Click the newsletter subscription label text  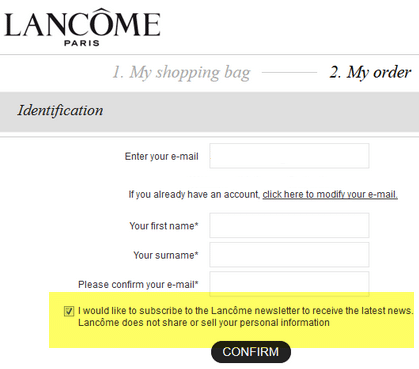point(246,311)
